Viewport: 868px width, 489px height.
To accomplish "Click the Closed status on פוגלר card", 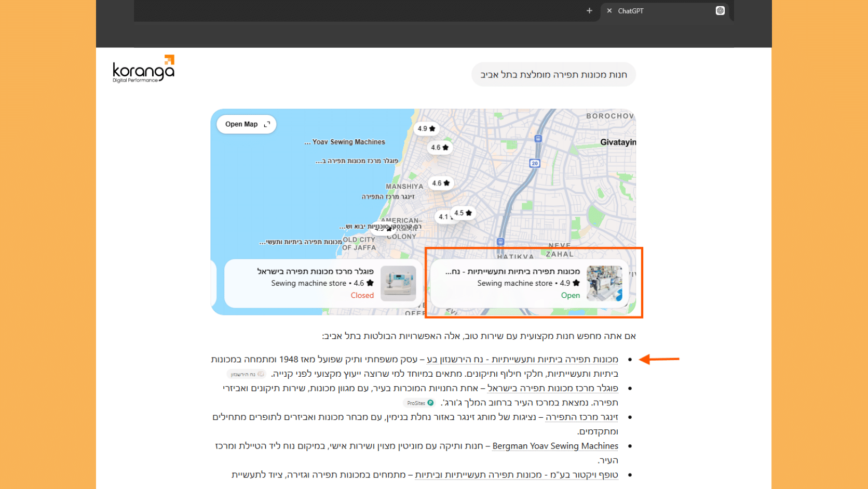I will click(x=362, y=295).
